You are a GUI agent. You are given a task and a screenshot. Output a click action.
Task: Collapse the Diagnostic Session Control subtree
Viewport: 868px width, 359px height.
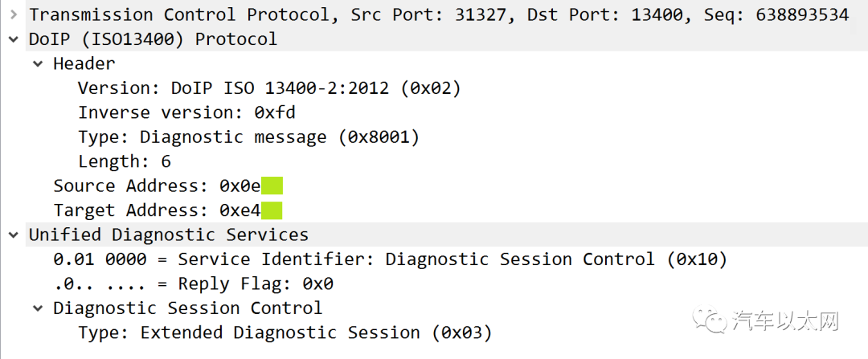tap(38, 308)
